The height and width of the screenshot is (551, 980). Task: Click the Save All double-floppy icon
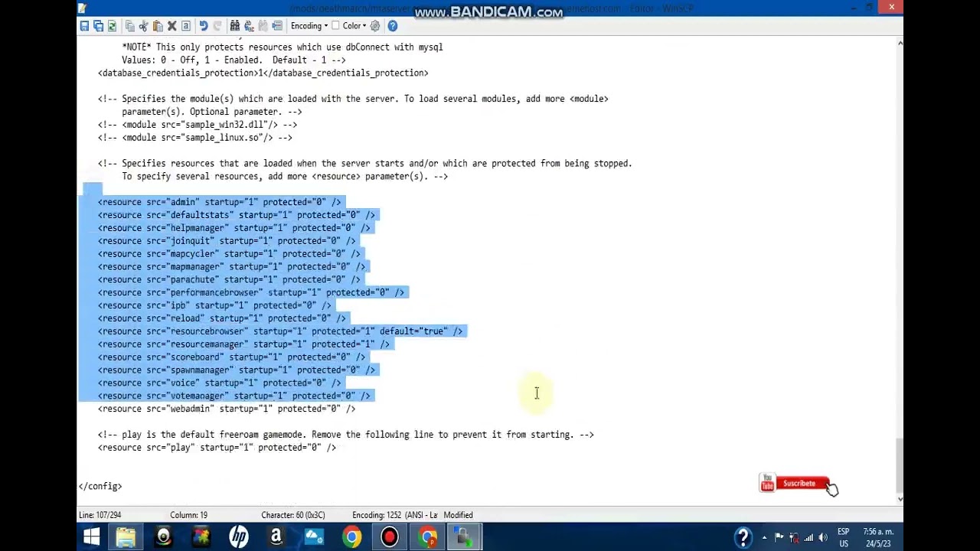(x=98, y=26)
